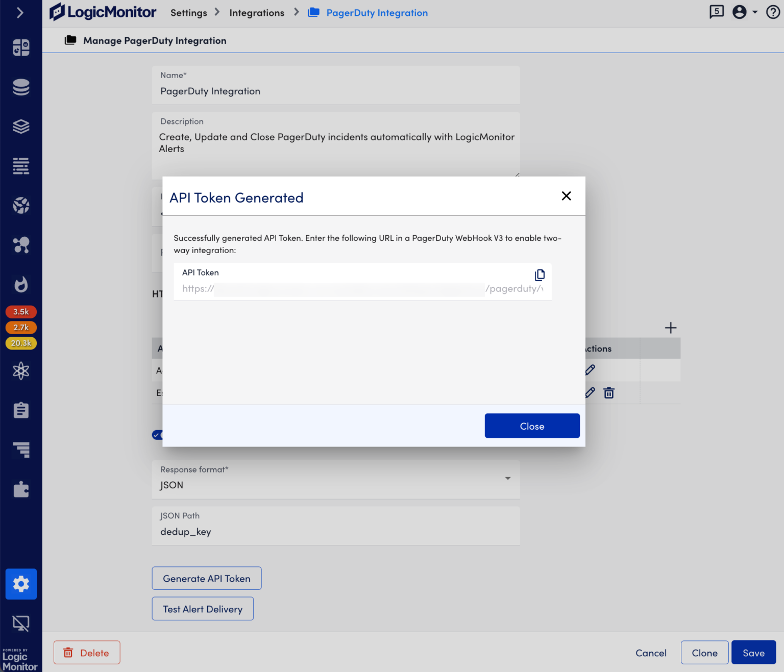Copy the generated API Token URL
The height and width of the screenshot is (672, 784).
(540, 275)
